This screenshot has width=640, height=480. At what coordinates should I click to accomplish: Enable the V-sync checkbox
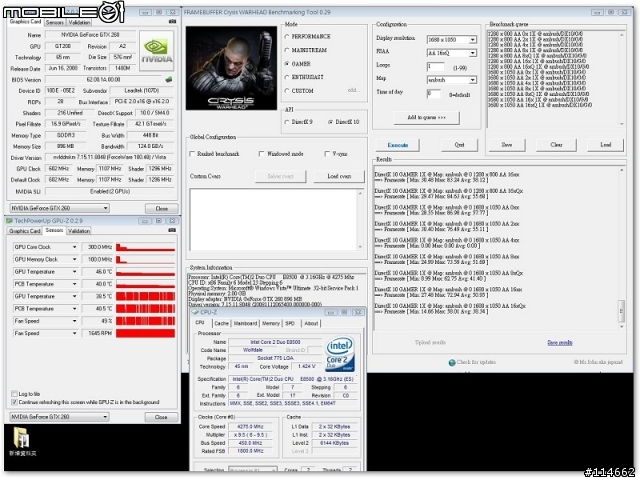point(327,154)
